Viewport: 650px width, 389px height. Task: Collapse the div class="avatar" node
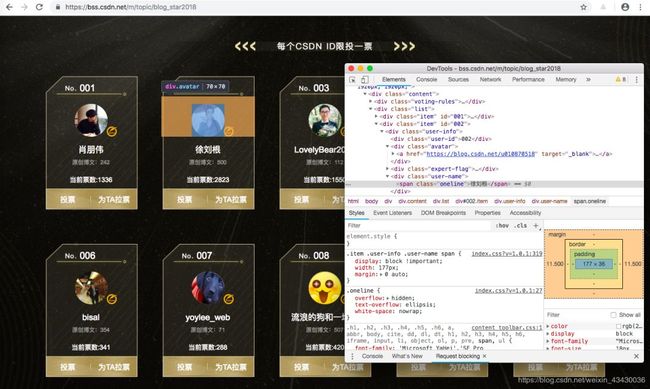pyautogui.click(x=388, y=146)
